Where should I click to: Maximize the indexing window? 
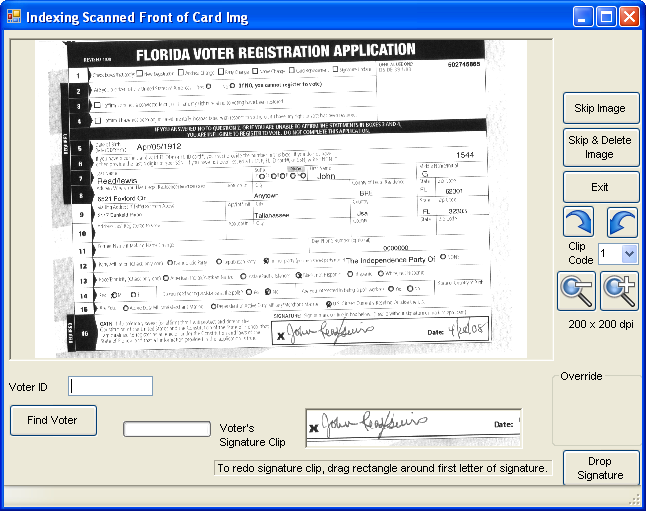click(x=606, y=17)
